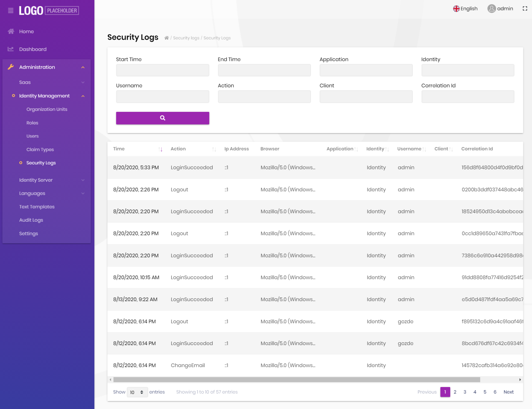Click the Start Time input field
532x409 pixels.
coord(162,71)
